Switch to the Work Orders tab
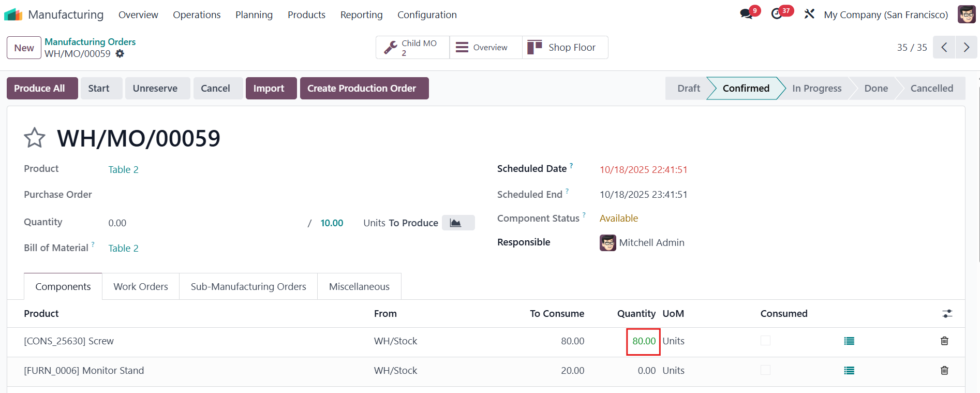 click(141, 287)
